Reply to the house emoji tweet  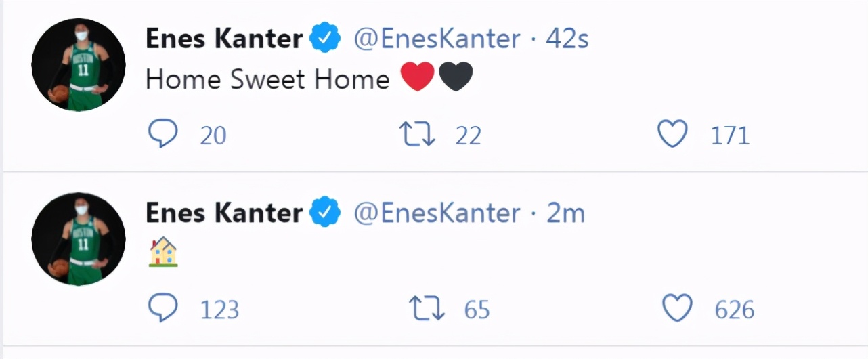click(162, 309)
